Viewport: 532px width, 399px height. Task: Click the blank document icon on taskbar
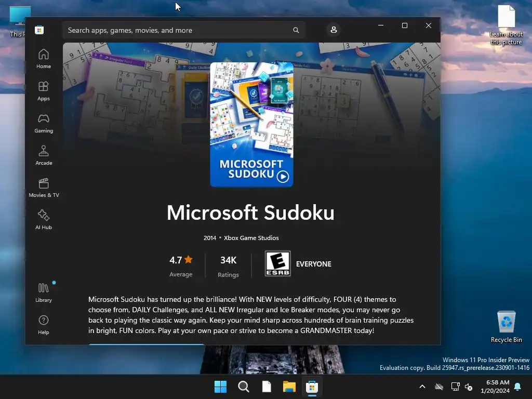pyautogui.click(x=267, y=387)
